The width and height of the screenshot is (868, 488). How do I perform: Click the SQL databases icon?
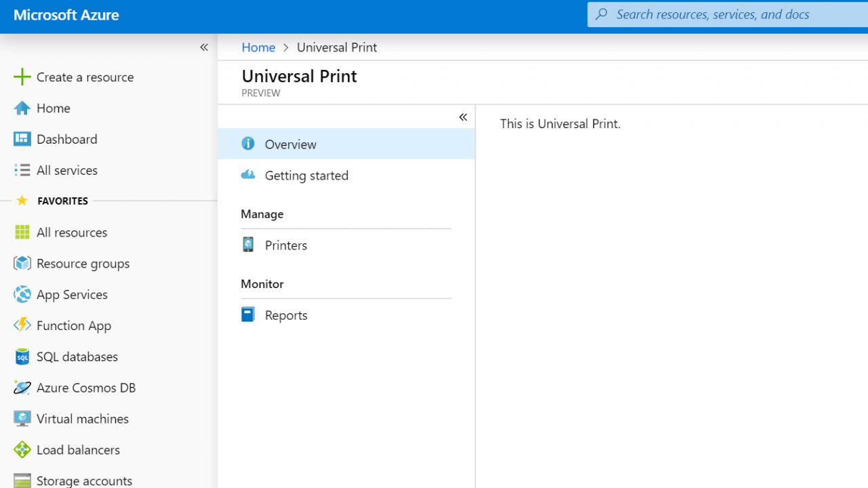click(x=22, y=357)
